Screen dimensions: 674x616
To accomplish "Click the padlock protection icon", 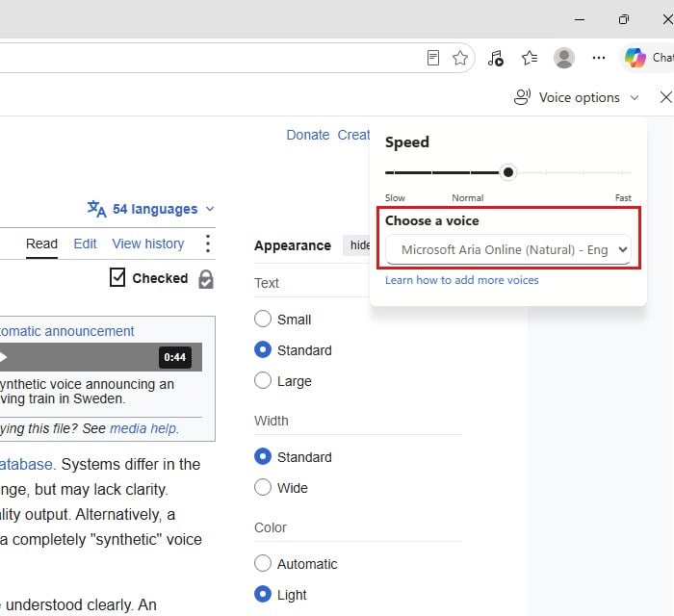I will tap(206, 279).
